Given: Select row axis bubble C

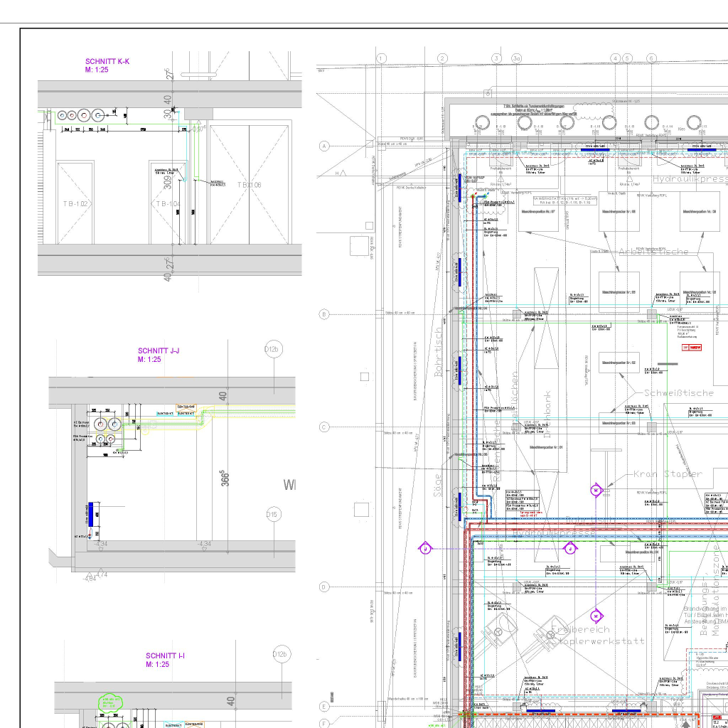Looking at the screenshot, I should [x=324, y=427].
